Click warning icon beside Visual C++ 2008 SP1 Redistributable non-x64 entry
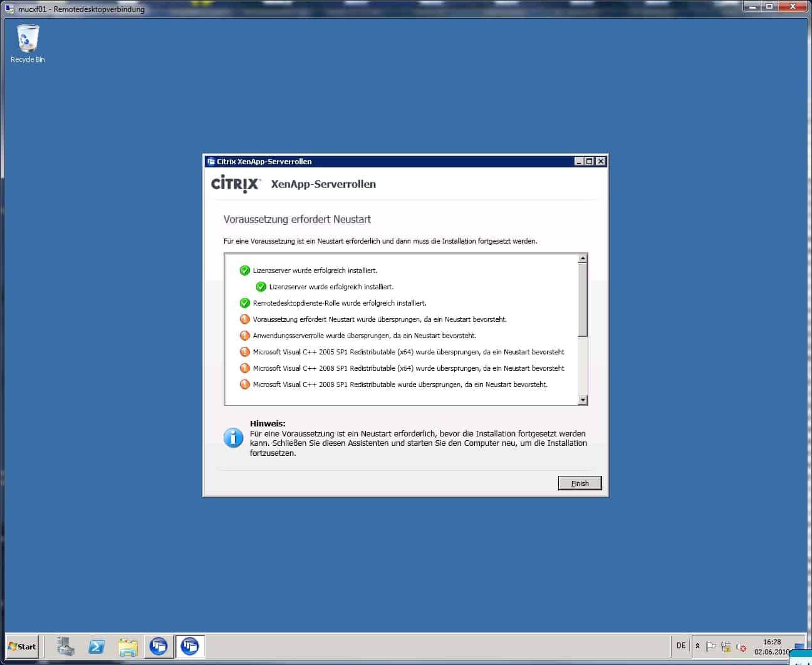The image size is (812, 665). pyautogui.click(x=245, y=384)
